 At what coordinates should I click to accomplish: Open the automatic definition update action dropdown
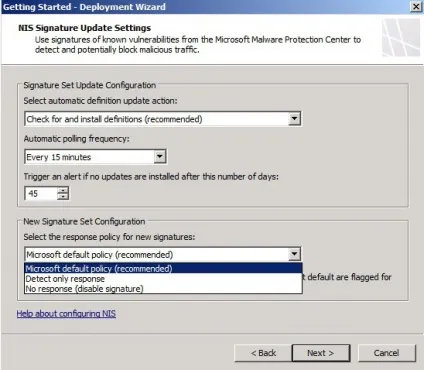(294, 119)
